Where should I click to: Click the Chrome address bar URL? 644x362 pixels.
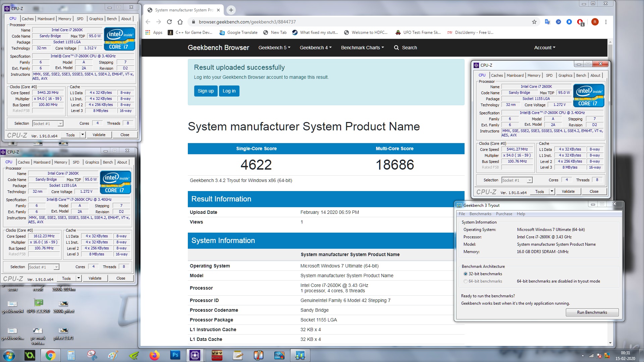247,22
